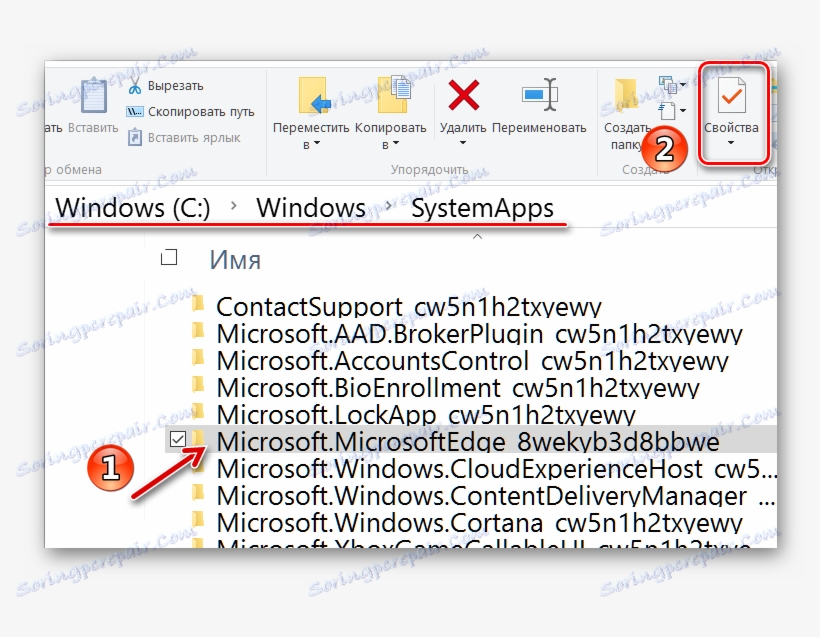The image size is (820, 637).
Task: Click the red Delete (Удалить) icon
Action: 463,95
